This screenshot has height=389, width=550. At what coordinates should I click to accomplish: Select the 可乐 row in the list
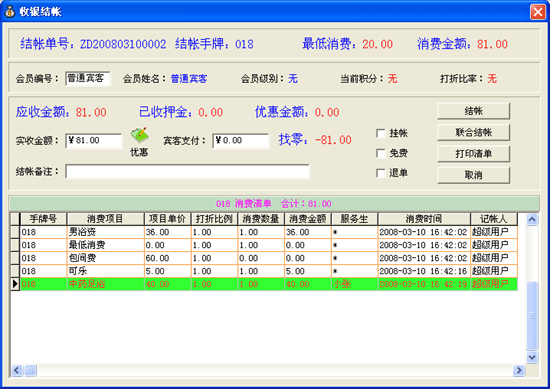click(264, 271)
